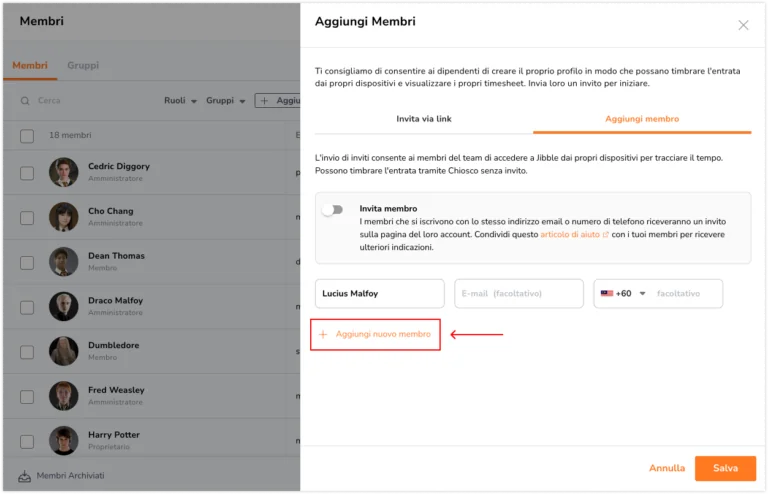
Task: Click the Malaysia flag icon
Action: click(606, 293)
